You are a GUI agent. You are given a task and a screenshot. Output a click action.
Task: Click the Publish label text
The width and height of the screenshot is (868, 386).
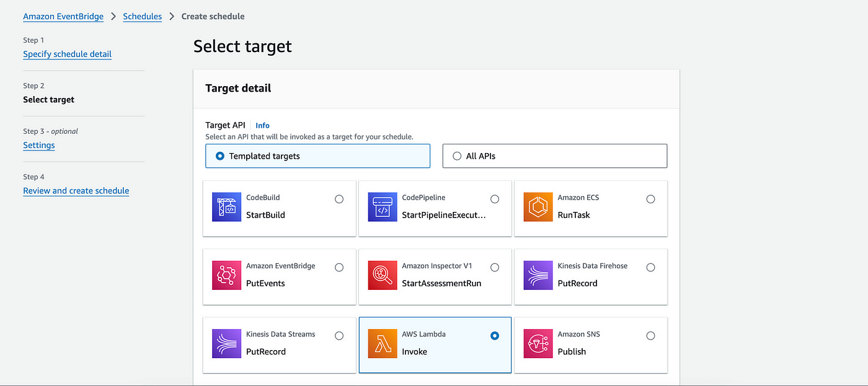572,351
